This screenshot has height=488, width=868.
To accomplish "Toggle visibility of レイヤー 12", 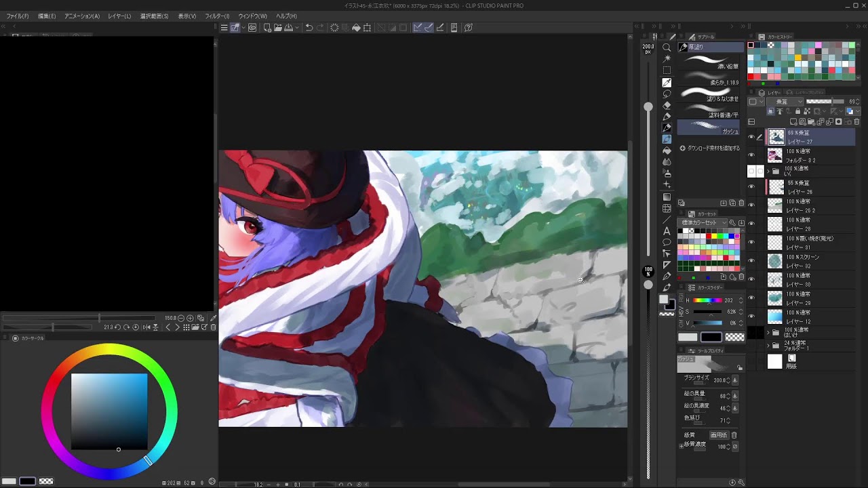I will point(751,316).
